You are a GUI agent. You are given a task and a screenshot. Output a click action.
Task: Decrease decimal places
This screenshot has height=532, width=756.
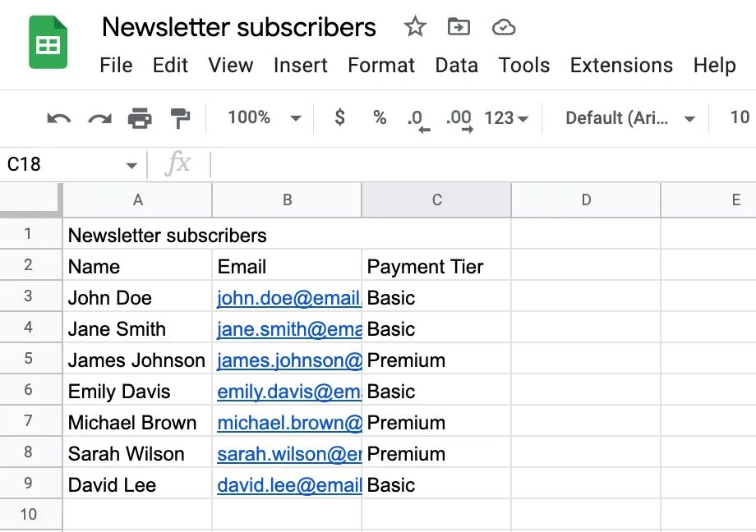point(417,117)
